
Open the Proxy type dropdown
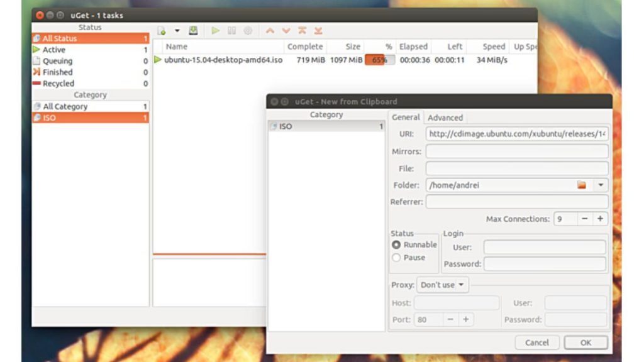[x=443, y=285]
